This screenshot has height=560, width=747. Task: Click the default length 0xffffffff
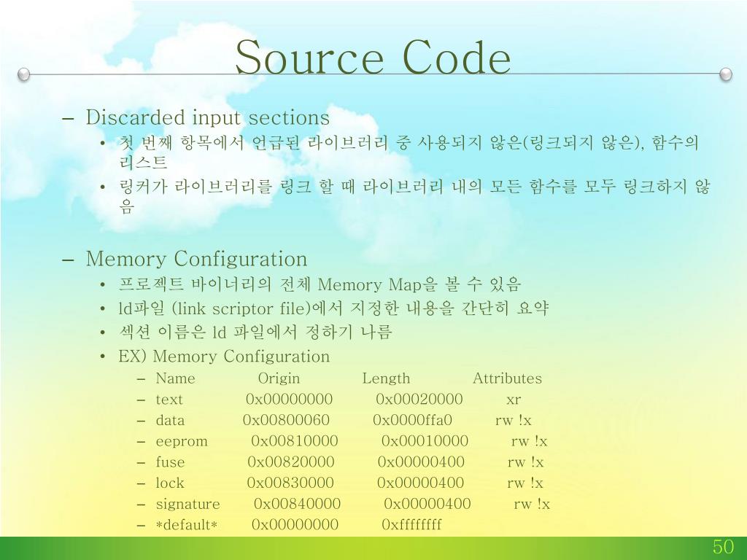point(411,525)
